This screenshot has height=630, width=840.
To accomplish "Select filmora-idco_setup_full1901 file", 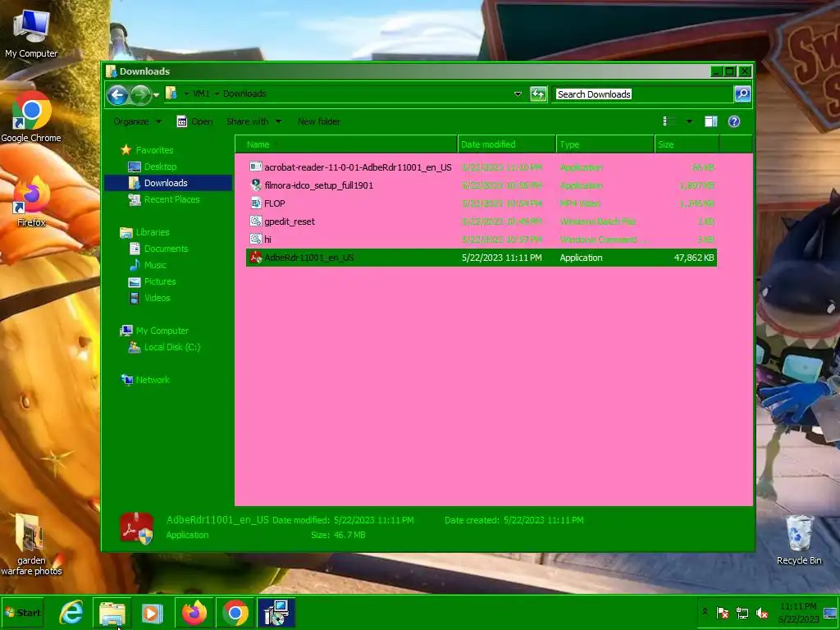I will [319, 185].
